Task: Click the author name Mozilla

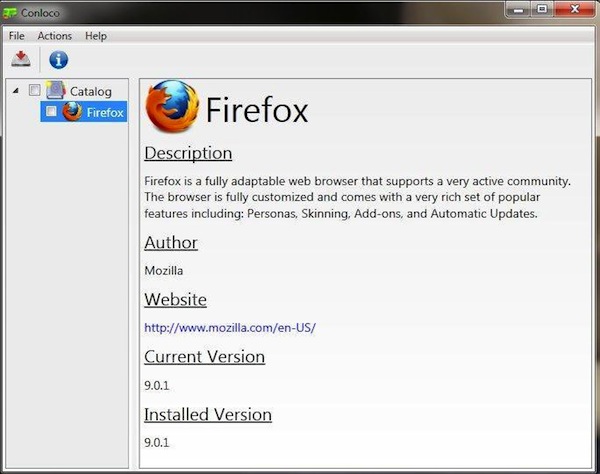Action: tap(164, 270)
